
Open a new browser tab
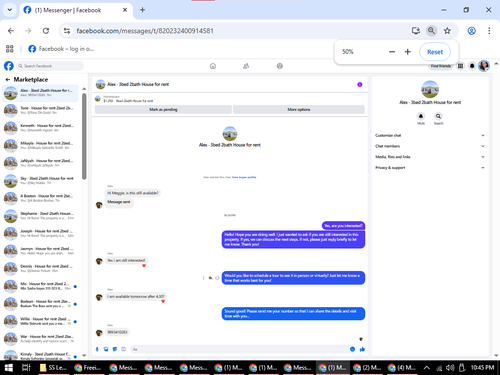[142, 10]
